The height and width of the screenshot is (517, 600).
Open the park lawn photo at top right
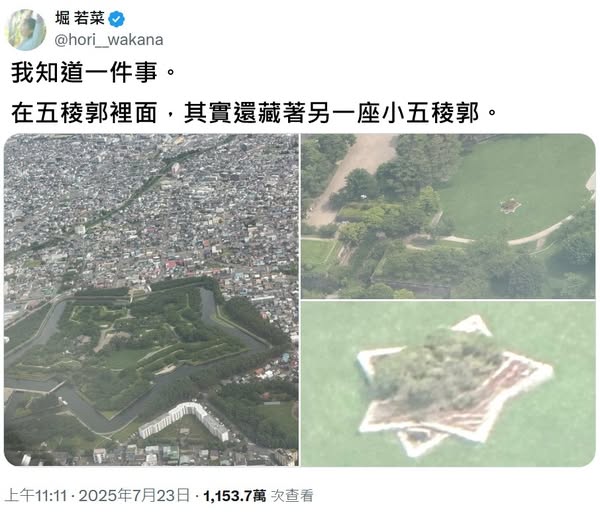[448, 216]
